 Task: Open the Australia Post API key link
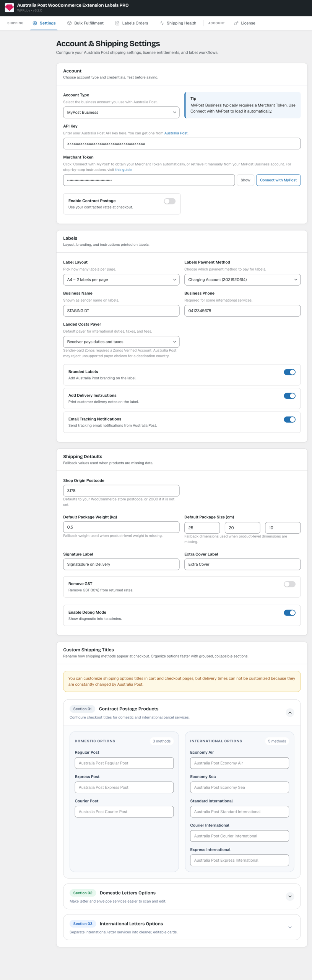[x=176, y=133]
